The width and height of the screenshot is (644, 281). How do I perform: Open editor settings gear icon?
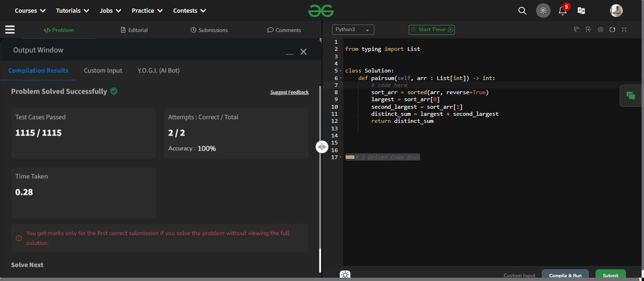pos(601,29)
